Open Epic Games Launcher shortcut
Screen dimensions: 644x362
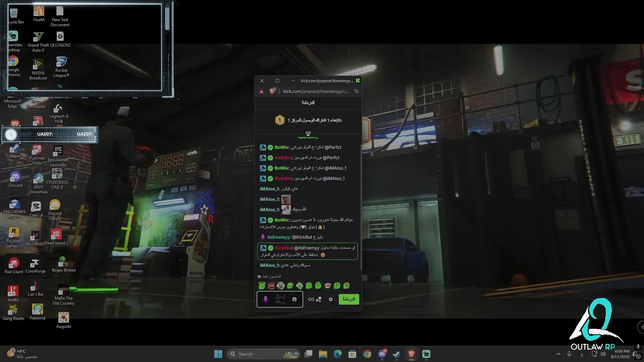(58, 157)
